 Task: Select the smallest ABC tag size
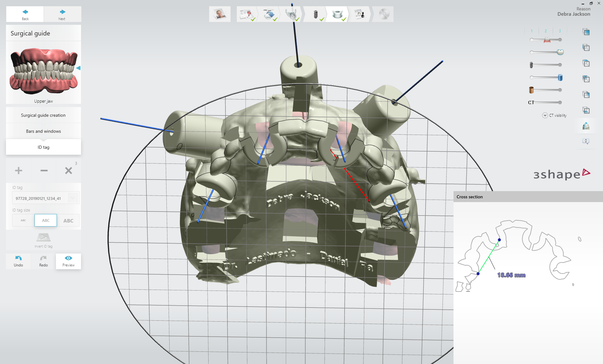(x=23, y=220)
